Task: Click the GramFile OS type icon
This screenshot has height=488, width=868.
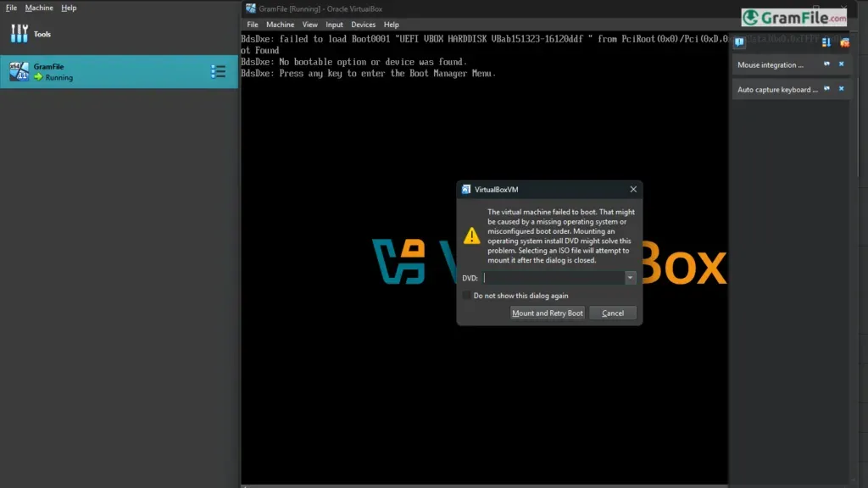Action: (19, 71)
